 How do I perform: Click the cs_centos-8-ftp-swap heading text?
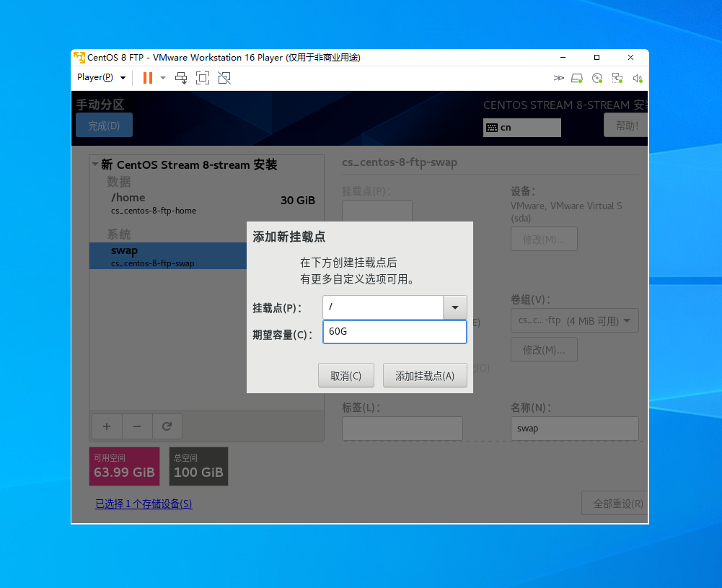[x=399, y=162]
